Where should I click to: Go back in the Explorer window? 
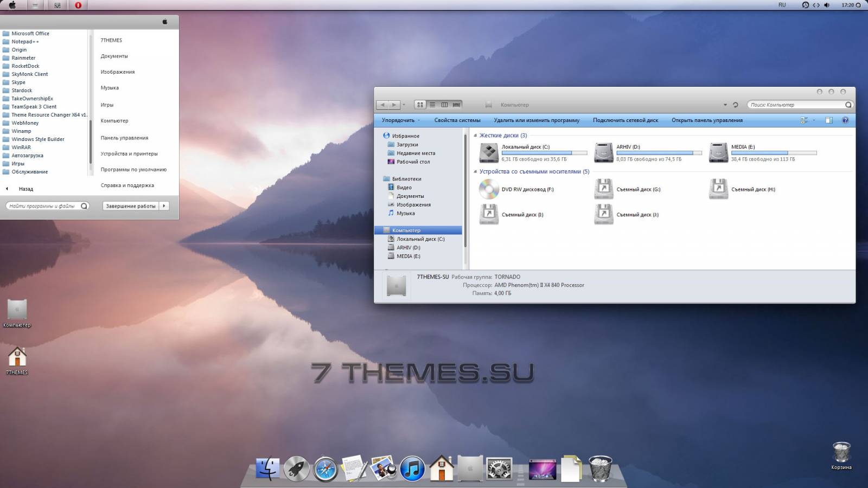382,105
